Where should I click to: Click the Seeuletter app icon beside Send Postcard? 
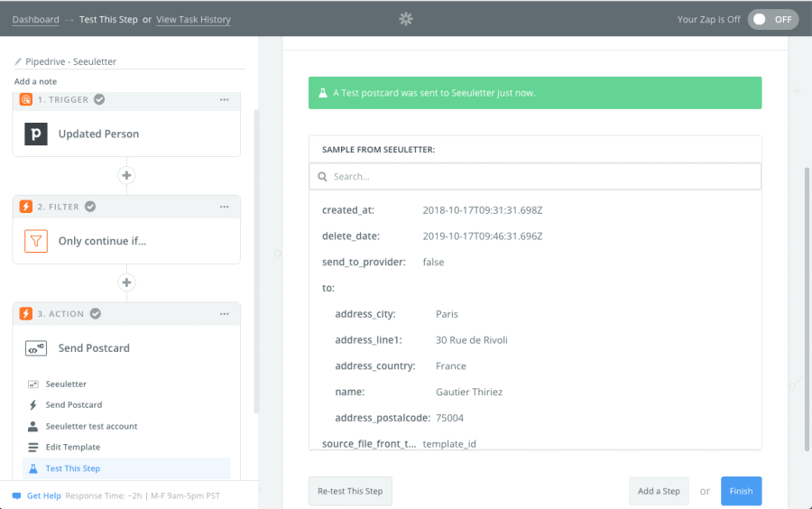(x=36, y=348)
